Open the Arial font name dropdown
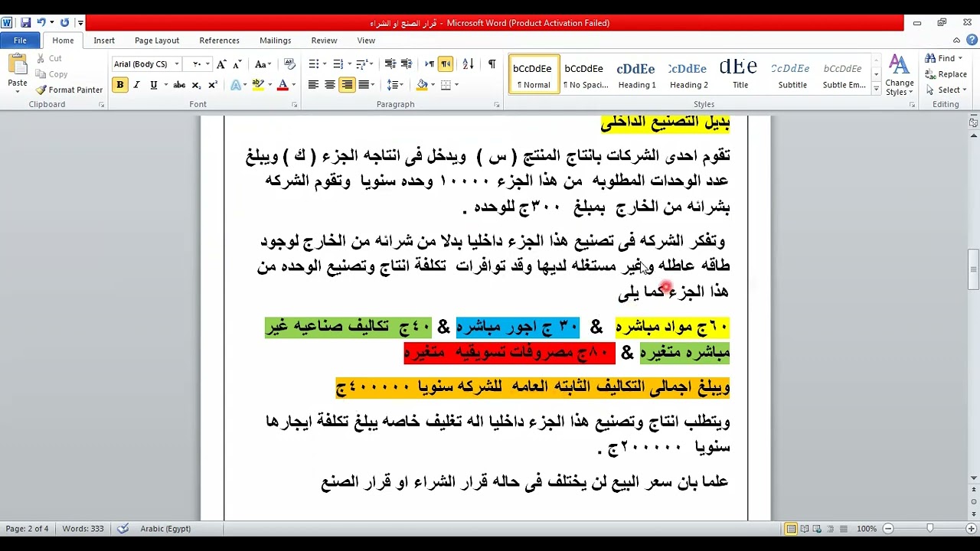This screenshot has height=551, width=980. (177, 64)
